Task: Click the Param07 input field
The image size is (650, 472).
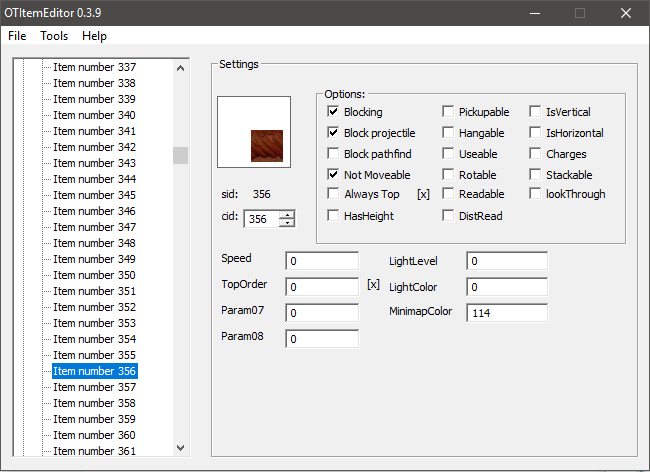Action: click(x=322, y=313)
